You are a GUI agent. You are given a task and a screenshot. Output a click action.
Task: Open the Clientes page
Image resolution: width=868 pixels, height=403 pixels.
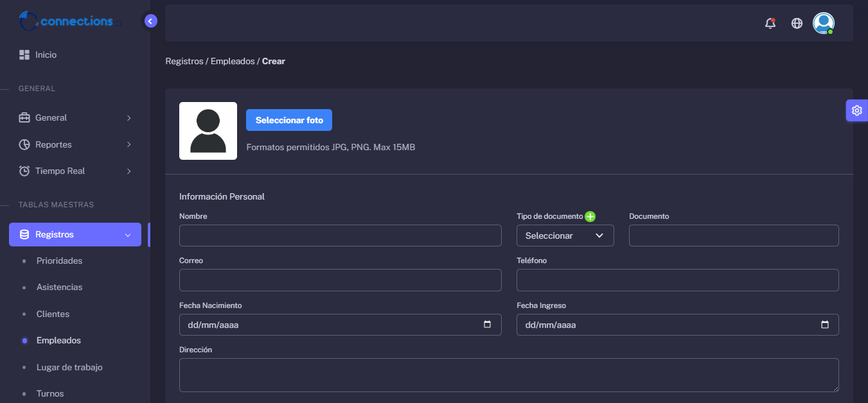tap(53, 314)
